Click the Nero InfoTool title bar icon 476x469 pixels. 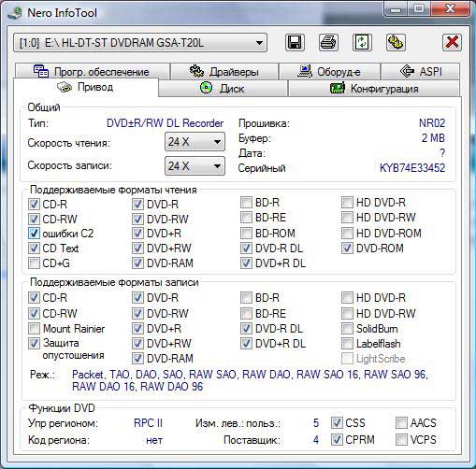tap(15, 13)
